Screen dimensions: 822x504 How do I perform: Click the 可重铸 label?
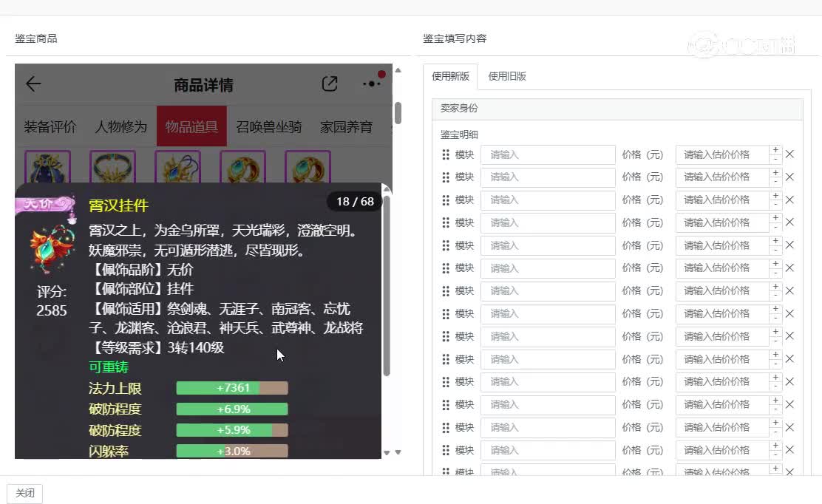109,367
